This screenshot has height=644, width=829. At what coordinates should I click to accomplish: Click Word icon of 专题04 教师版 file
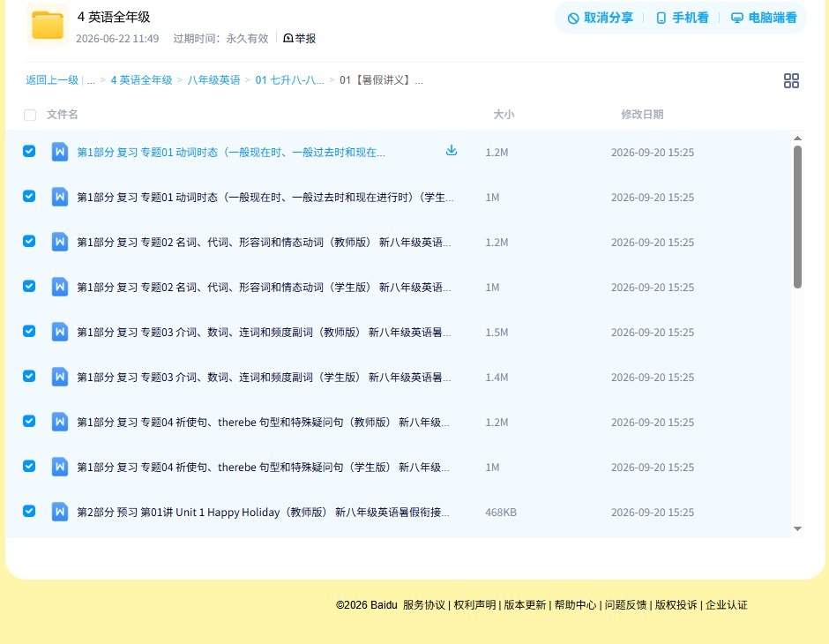60,422
